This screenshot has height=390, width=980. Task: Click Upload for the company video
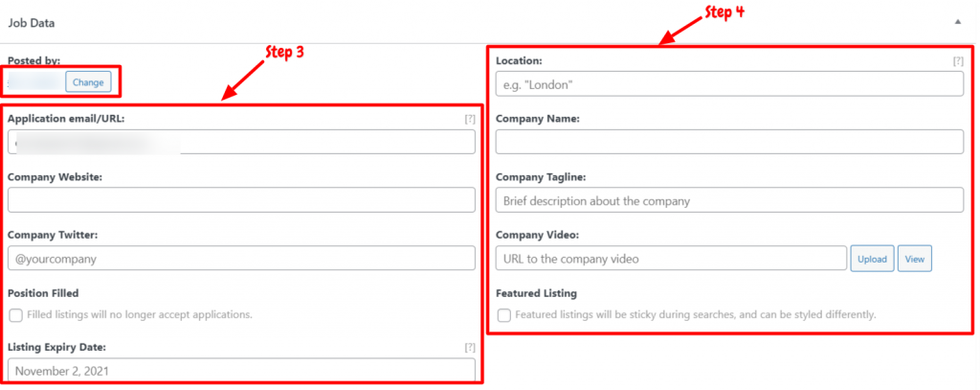(x=872, y=259)
